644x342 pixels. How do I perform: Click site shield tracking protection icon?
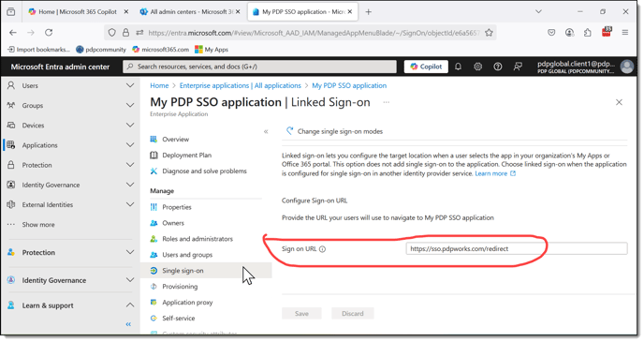click(x=111, y=33)
